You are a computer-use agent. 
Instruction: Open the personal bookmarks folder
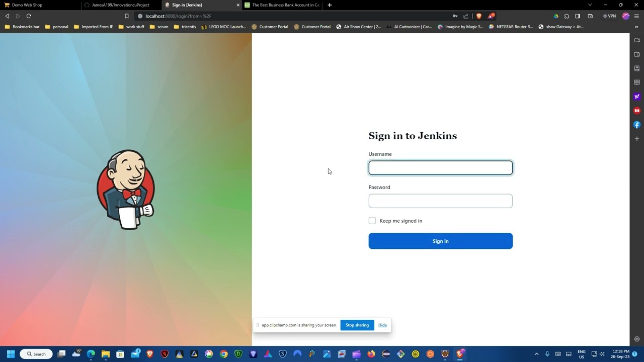coord(56,27)
